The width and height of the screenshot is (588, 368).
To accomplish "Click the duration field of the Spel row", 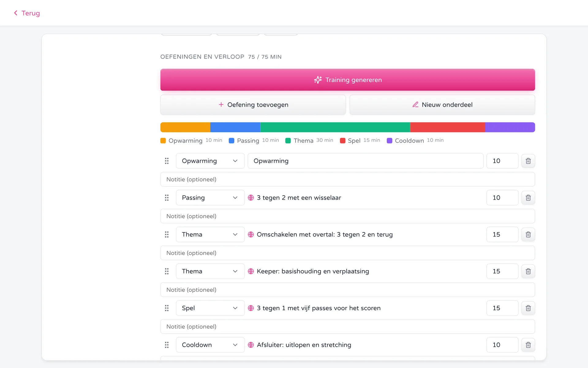I will [502, 308].
